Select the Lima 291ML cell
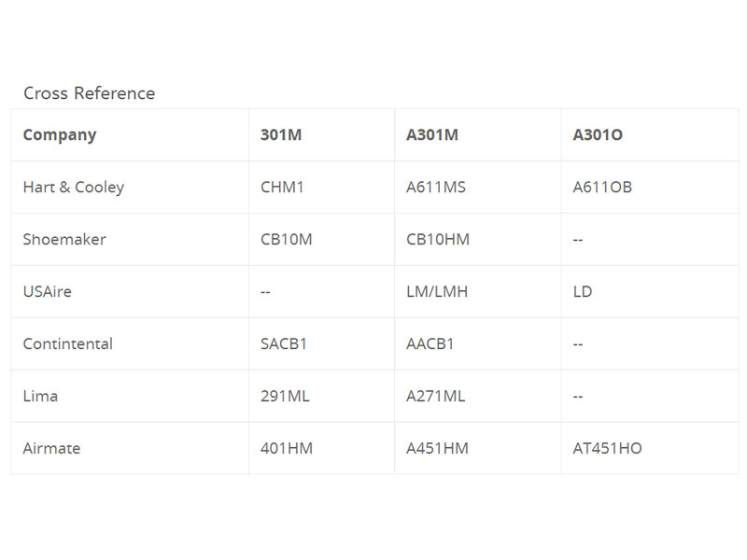747x560 pixels. 285,396
